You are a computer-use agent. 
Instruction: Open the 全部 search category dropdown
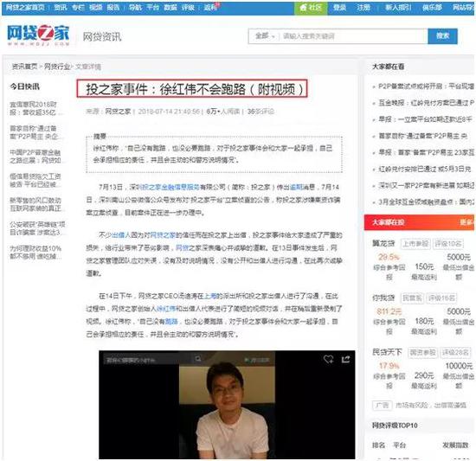coord(265,36)
